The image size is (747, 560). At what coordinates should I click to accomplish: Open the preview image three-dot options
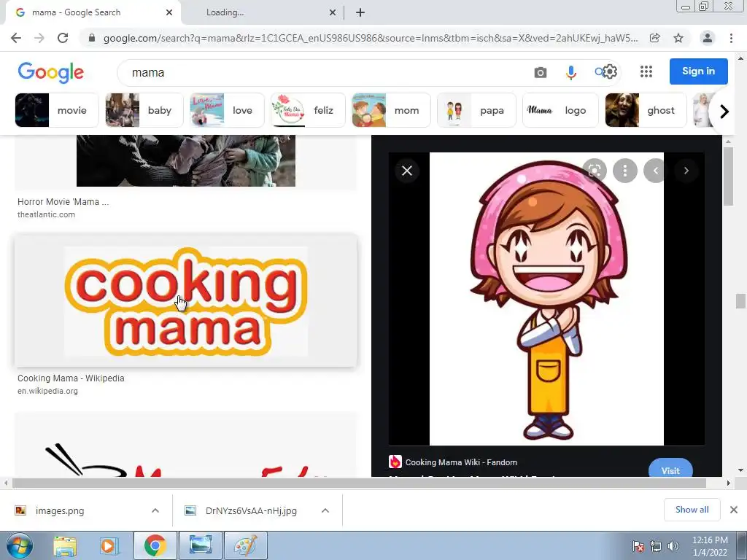[625, 171]
